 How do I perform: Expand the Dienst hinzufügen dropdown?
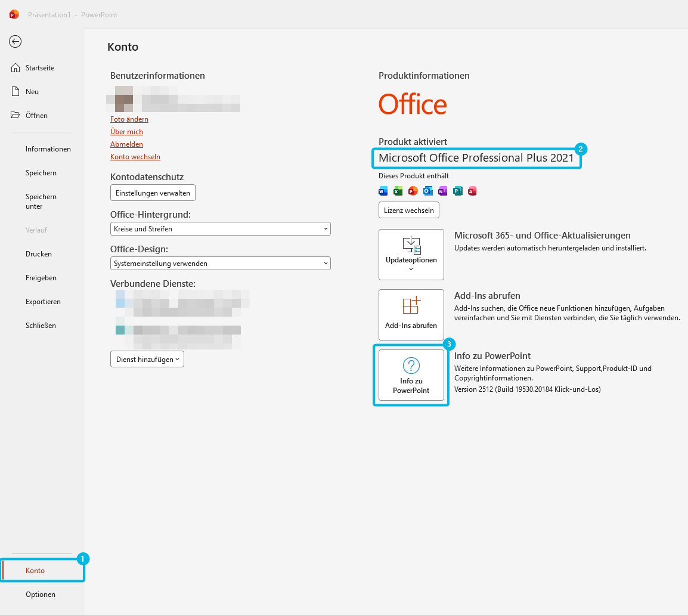(147, 359)
